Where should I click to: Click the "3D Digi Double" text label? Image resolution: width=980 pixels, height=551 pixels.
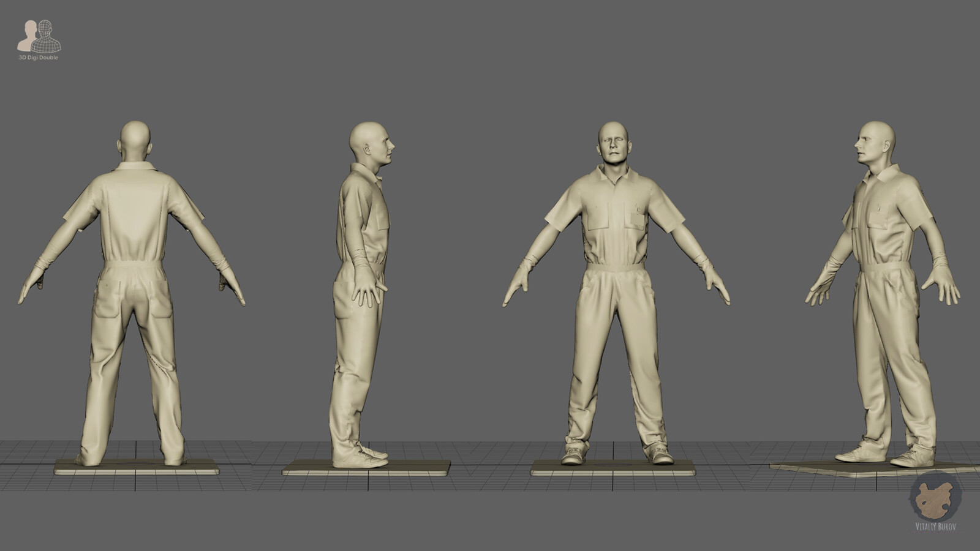tap(39, 58)
